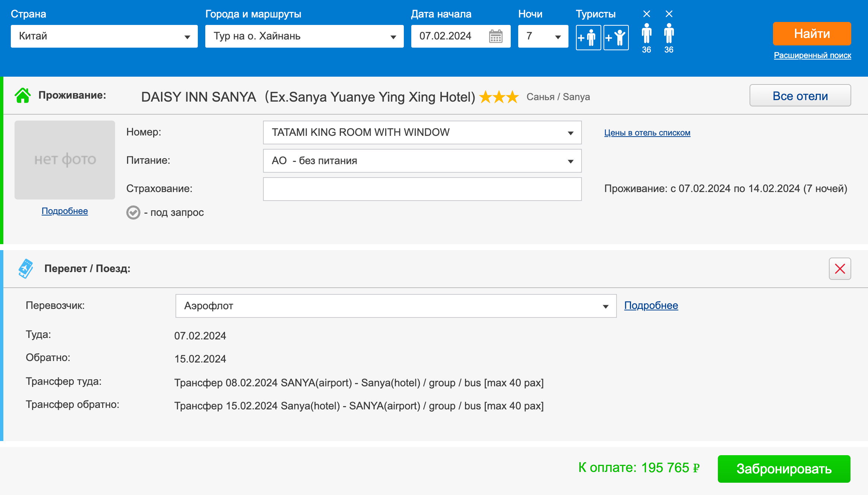Open the calendar picker icon
Screen dimensions: 868x495
pyautogui.click(x=495, y=36)
